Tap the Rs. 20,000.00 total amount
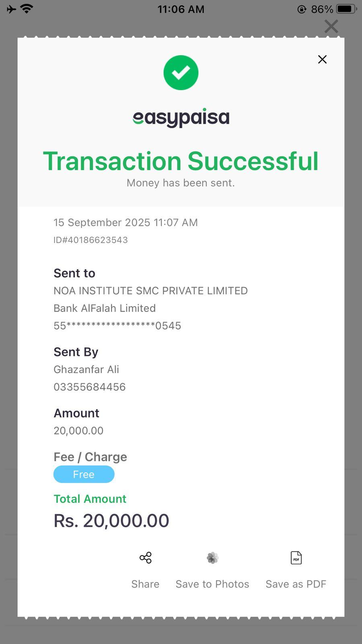The width and height of the screenshot is (362, 644). (x=111, y=521)
